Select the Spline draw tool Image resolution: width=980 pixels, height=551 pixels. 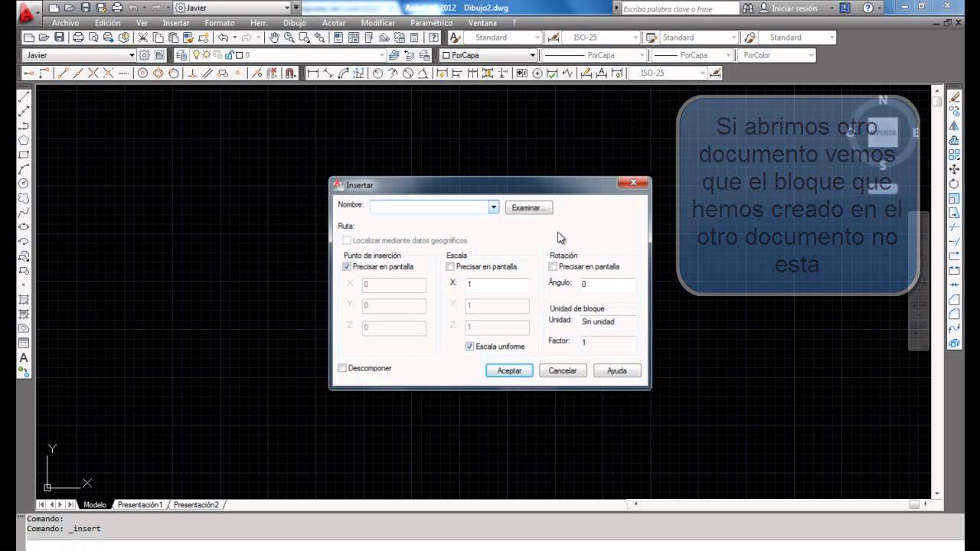(x=24, y=213)
